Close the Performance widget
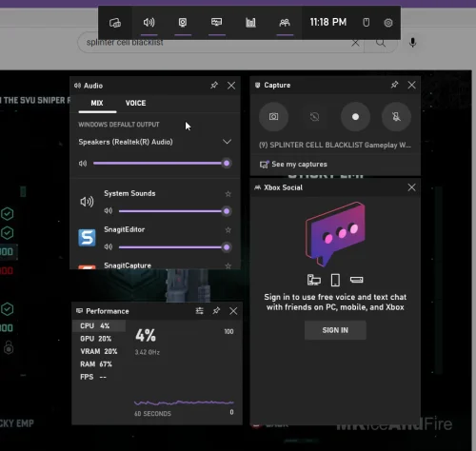The width and height of the screenshot is (476, 451). 233,311
